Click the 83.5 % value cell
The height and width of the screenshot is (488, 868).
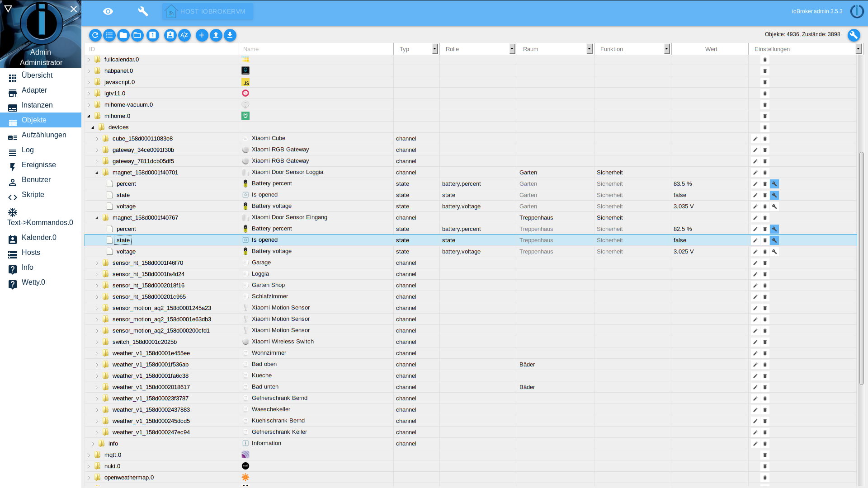click(710, 184)
